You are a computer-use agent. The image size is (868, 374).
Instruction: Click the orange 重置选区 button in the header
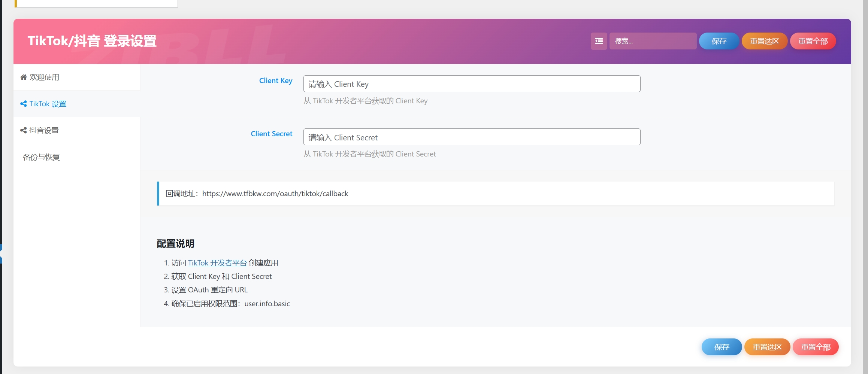point(764,41)
